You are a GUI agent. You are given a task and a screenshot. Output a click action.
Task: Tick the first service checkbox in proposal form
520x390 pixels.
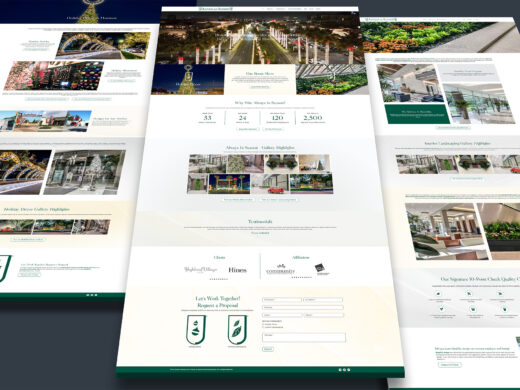(x=263, y=324)
